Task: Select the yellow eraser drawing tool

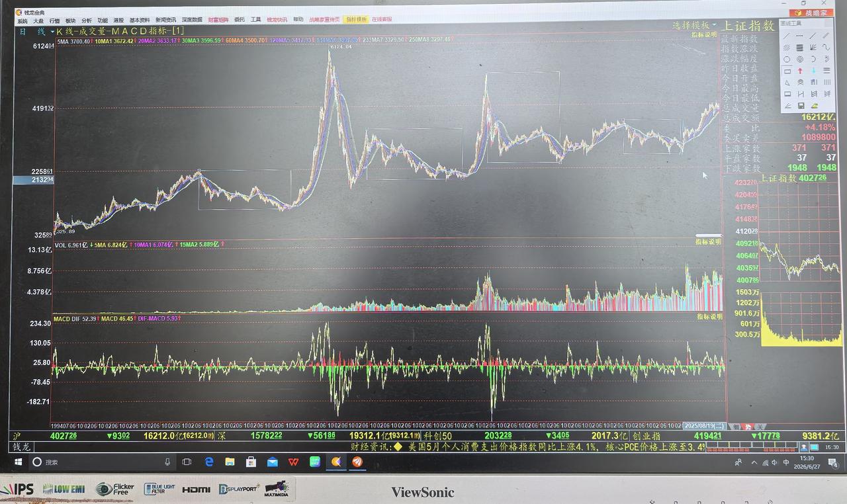Action: tap(814, 105)
